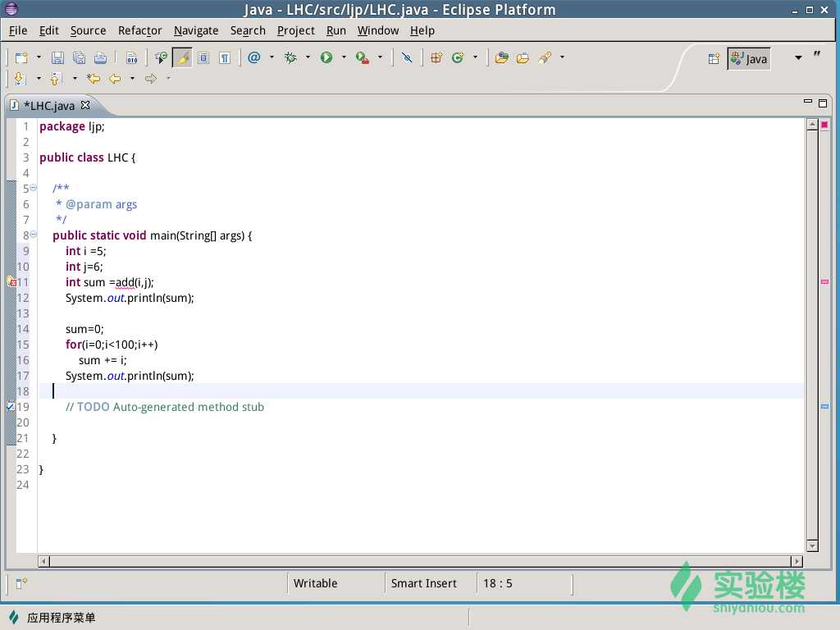This screenshot has width=840, height=630.
Task: Click the Open Type icon
Action: point(502,58)
